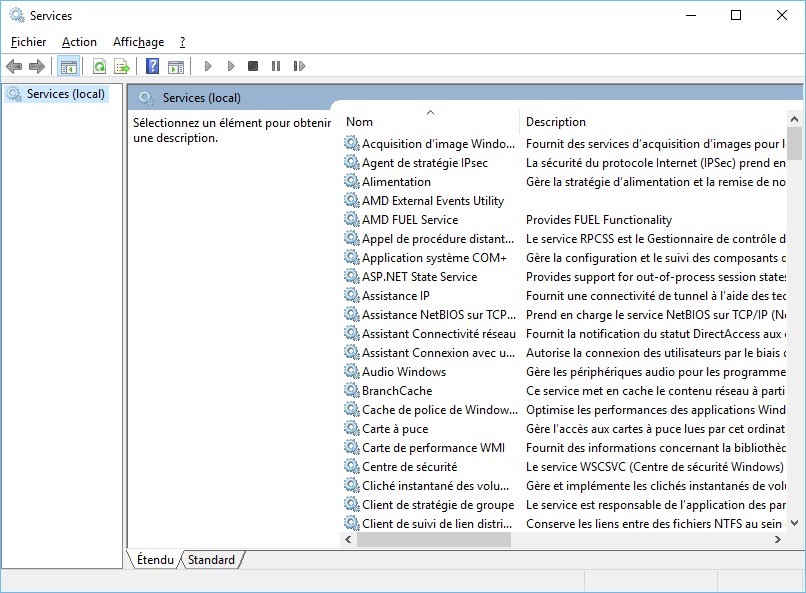Click the vertical scrollbar down arrow
The height and width of the screenshot is (593, 806).
(795, 522)
